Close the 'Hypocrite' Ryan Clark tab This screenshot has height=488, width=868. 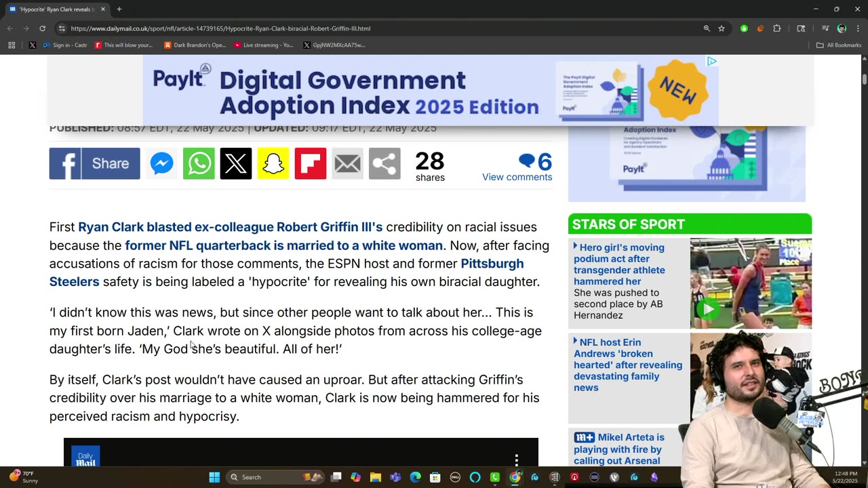click(x=103, y=9)
